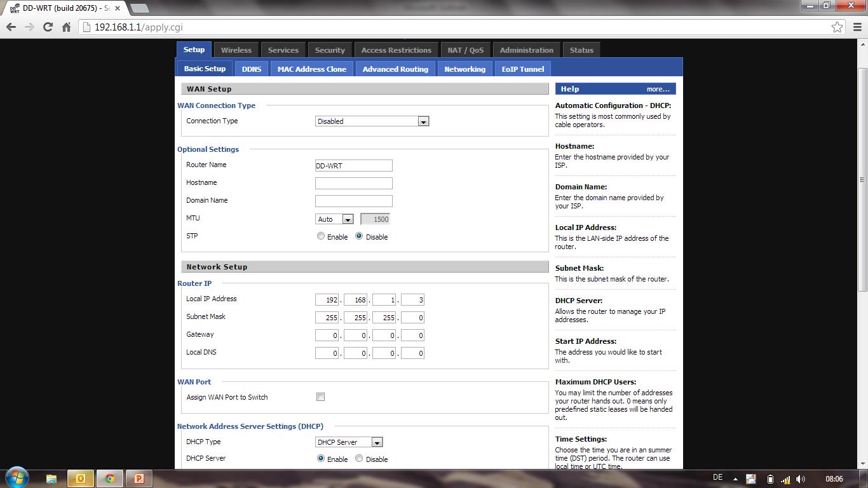Click the Gateway first octet field
The image size is (868, 488).
327,335
